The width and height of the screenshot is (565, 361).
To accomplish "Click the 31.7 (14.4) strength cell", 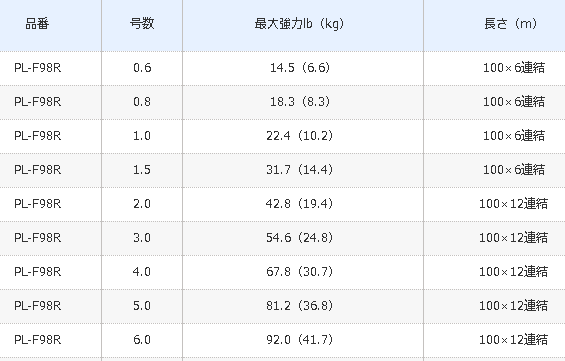I will click(x=299, y=170).
